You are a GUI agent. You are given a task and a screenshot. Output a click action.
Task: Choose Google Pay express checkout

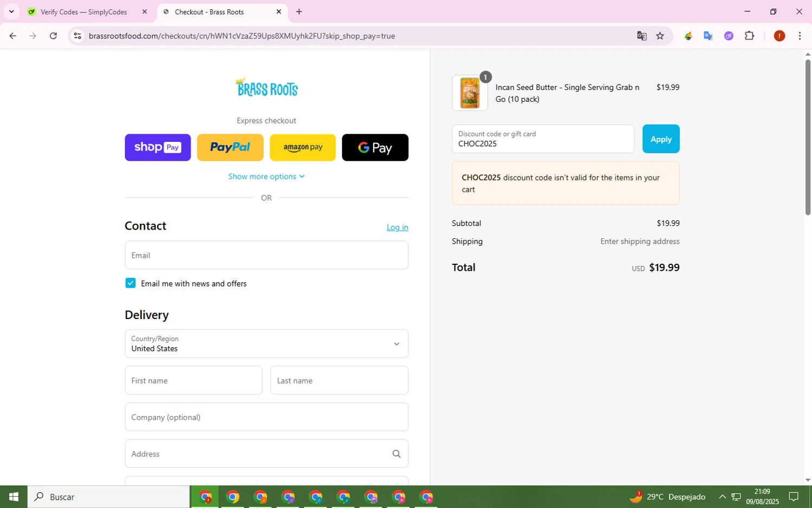(375, 147)
